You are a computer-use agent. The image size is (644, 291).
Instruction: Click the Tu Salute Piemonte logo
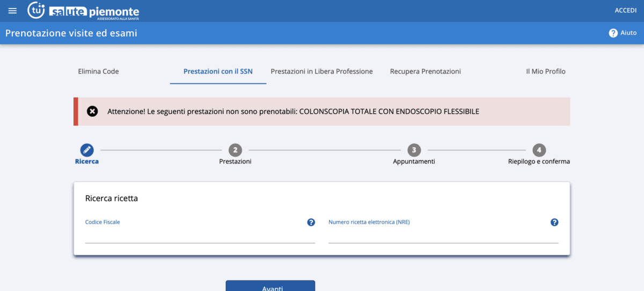[x=83, y=11]
